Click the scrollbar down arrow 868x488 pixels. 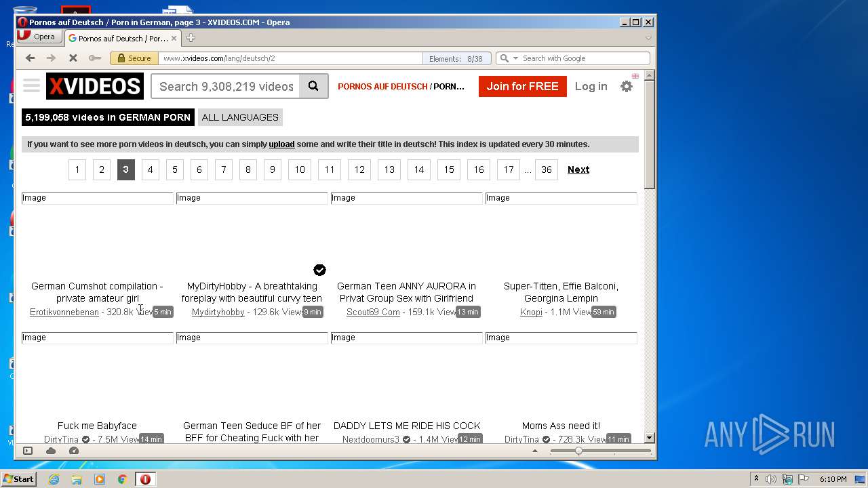pyautogui.click(x=649, y=438)
